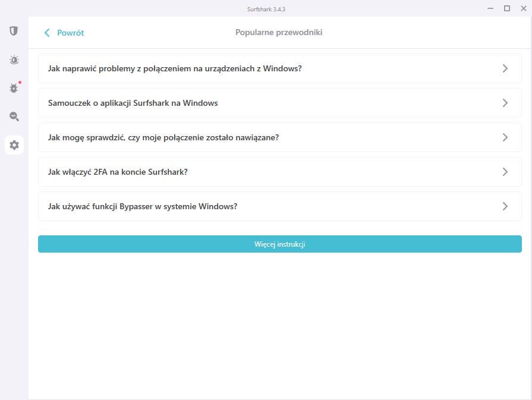Open the Alert siren icon in sidebar

tap(14, 60)
